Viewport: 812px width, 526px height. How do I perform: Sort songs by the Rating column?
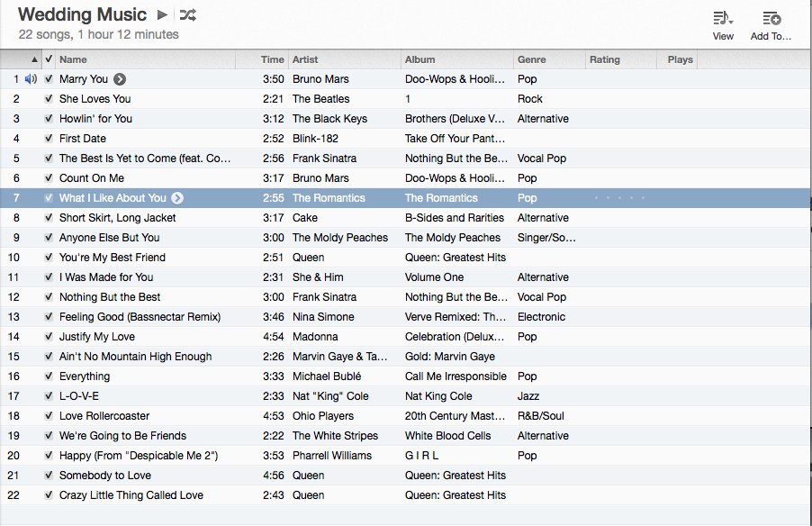click(621, 59)
